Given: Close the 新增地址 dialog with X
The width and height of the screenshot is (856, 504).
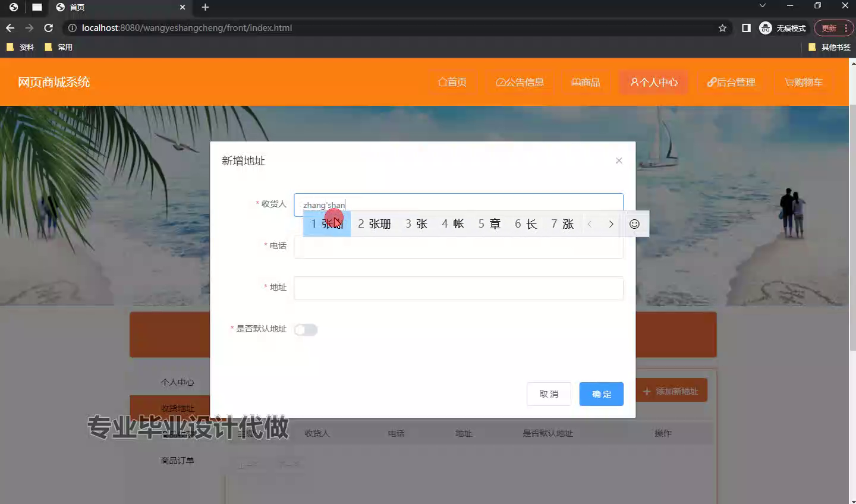Looking at the screenshot, I should coord(619,160).
